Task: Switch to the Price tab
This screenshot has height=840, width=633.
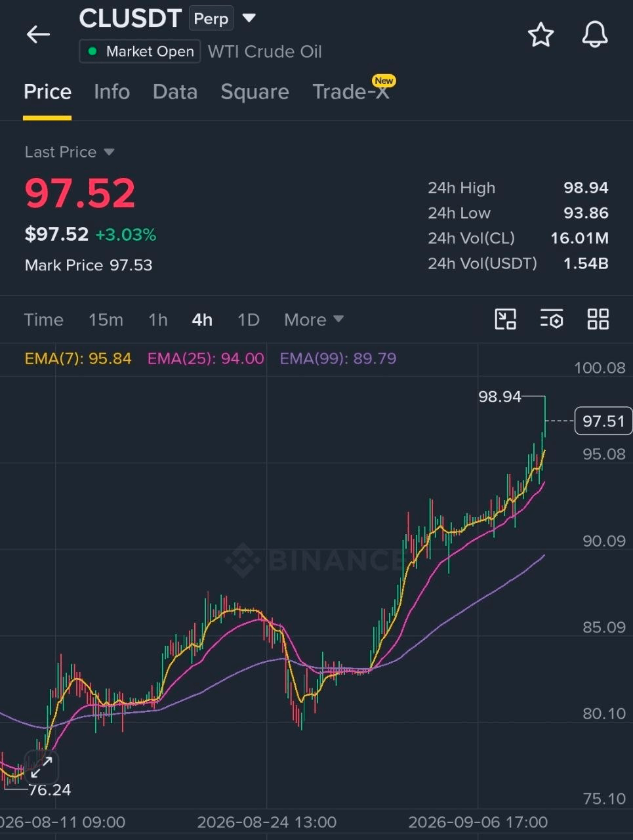Action: click(x=47, y=92)
